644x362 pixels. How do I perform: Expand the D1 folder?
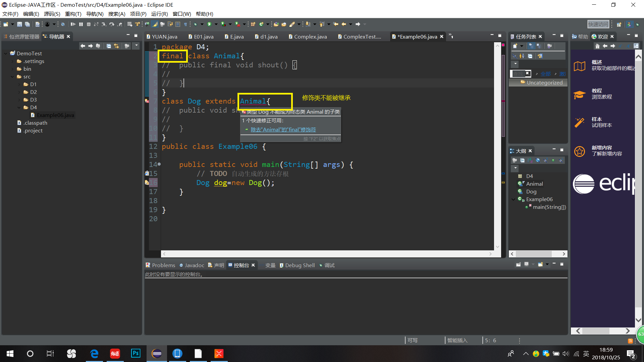click(19, 84)
